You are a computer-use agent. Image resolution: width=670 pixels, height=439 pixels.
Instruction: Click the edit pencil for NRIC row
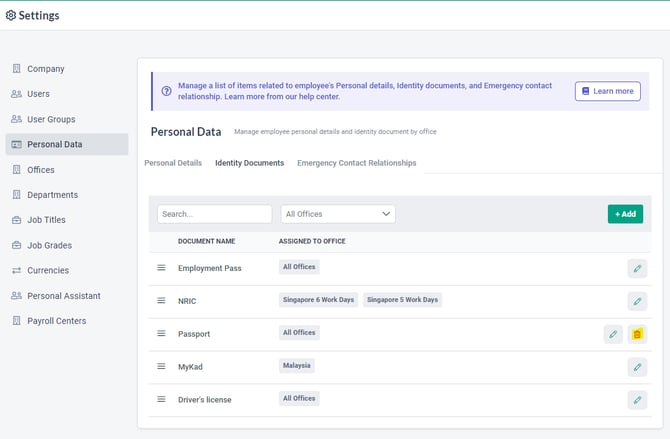click(637, 301)
